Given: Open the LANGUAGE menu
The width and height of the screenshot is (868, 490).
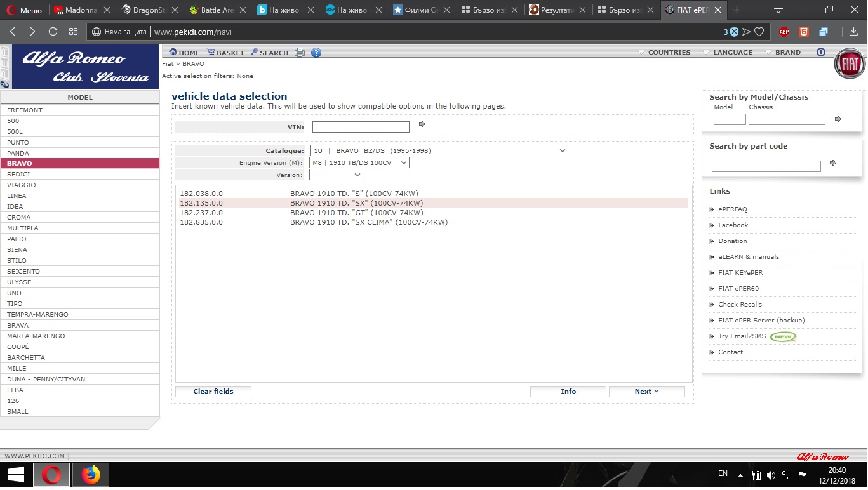Looking at the screenshot, I should click(728, 53).
